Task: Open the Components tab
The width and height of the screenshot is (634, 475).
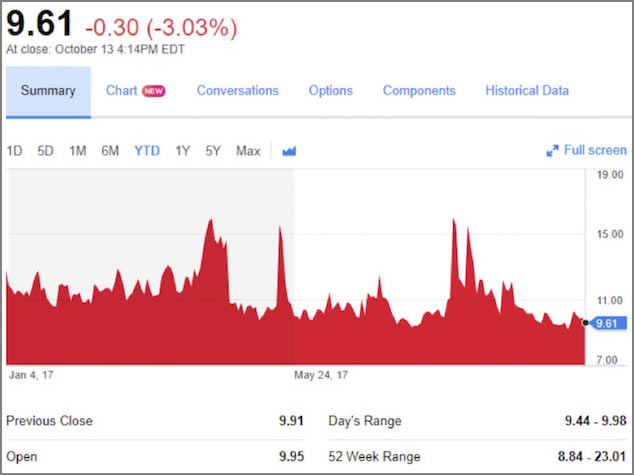Action: (x=419, y=91)
